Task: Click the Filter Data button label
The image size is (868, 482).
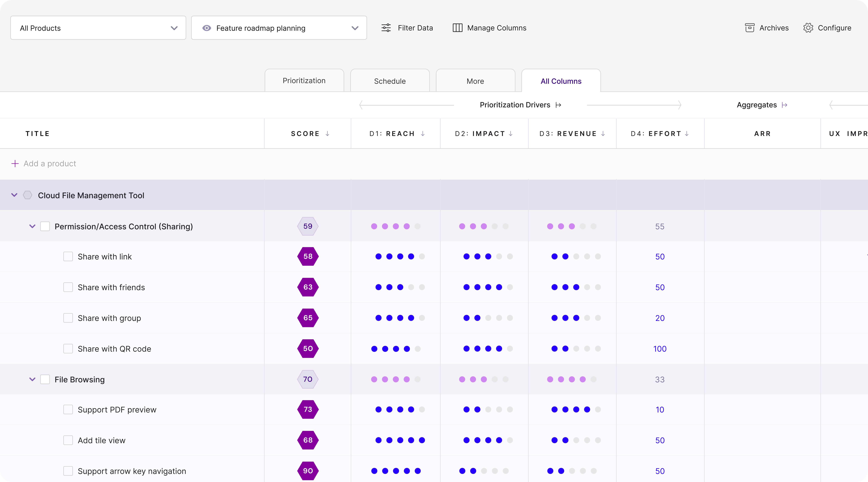Action: pyautogui.click(x=415, y=28)
